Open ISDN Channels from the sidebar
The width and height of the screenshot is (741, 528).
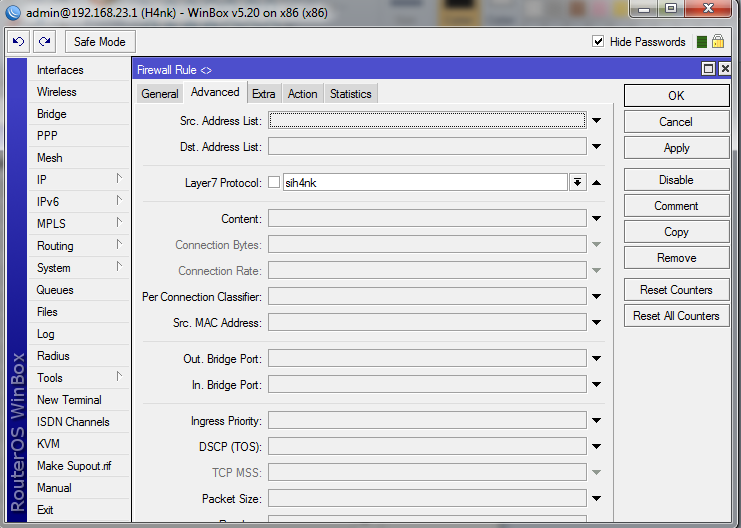tap(78, 422)
